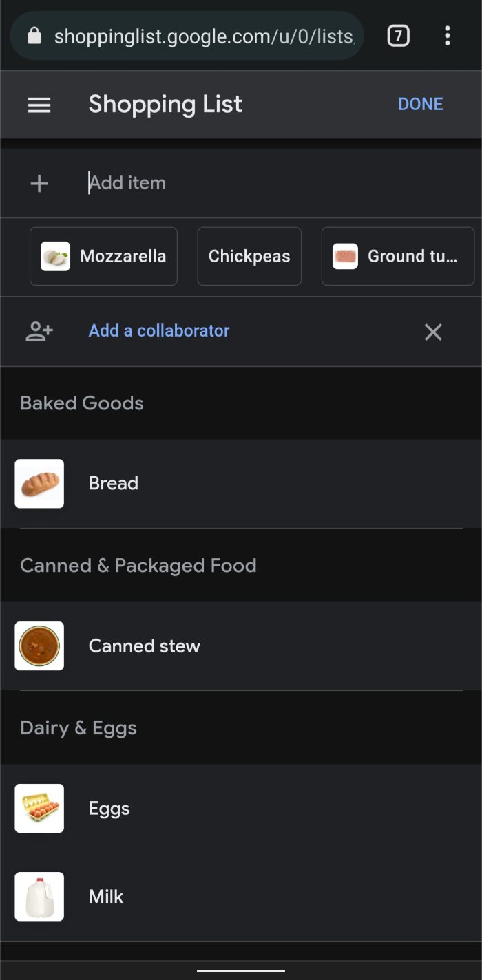Tap the Milk jug image
482x980 pixels.
(x=39, y=897)
